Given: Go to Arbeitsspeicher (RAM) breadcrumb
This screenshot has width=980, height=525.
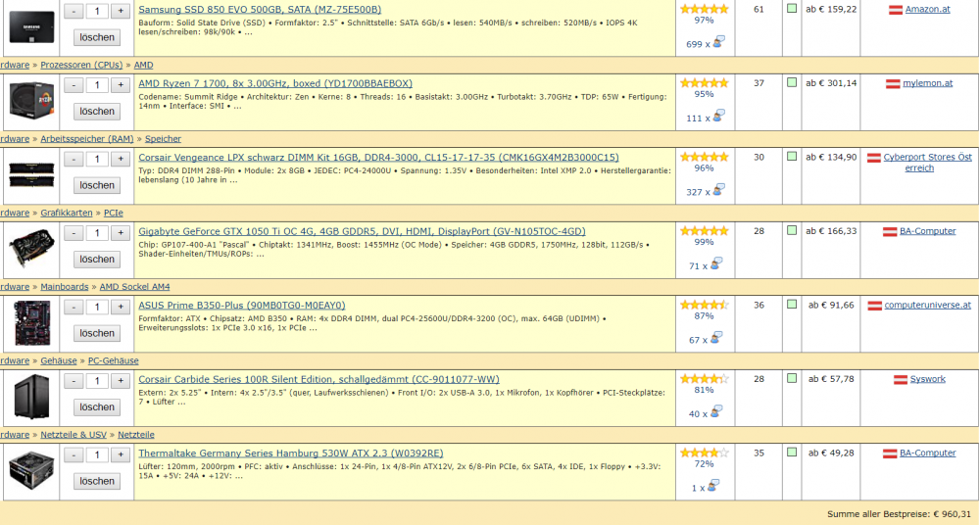Looking at the screenshot, I should 87,139.
